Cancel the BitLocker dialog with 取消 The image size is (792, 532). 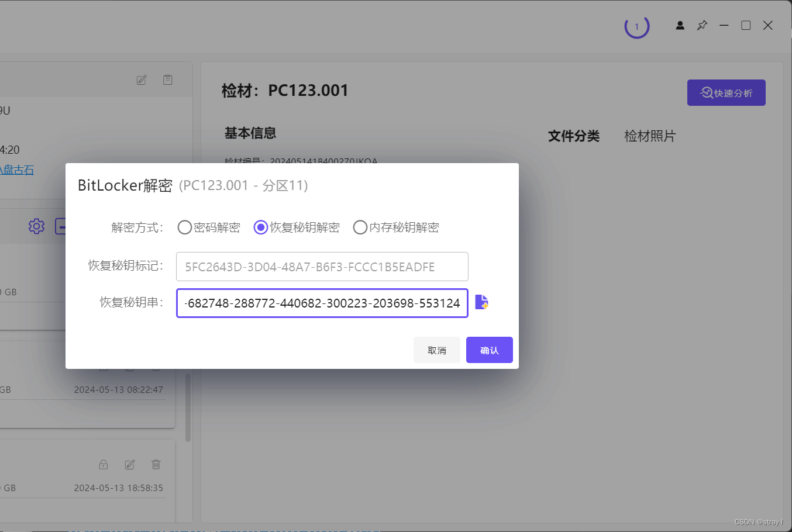437,350
